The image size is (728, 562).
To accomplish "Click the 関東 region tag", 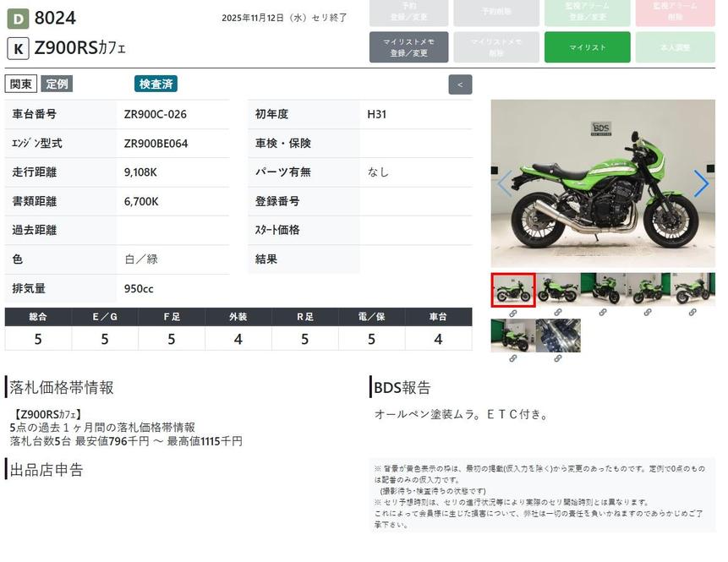I will point(21,84).
